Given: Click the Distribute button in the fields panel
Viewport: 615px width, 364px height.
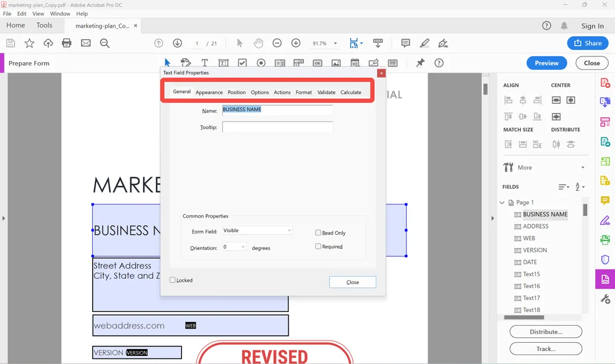Looking at the screenshot, I should [x=545, y=331].
